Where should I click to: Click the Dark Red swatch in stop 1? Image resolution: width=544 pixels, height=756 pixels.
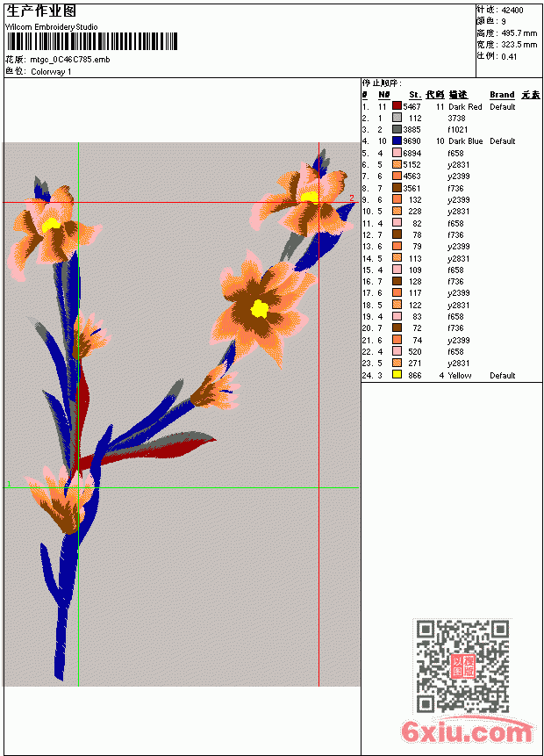pos(397,106)
